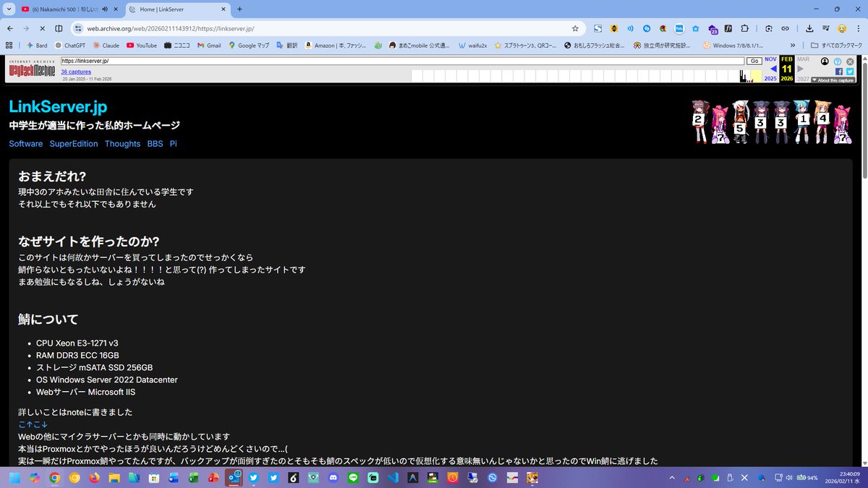Screen dimensions: 868x488
Task: Open the waifu2x bookmark
Action: pyautogui.click(x=472, y=45)
